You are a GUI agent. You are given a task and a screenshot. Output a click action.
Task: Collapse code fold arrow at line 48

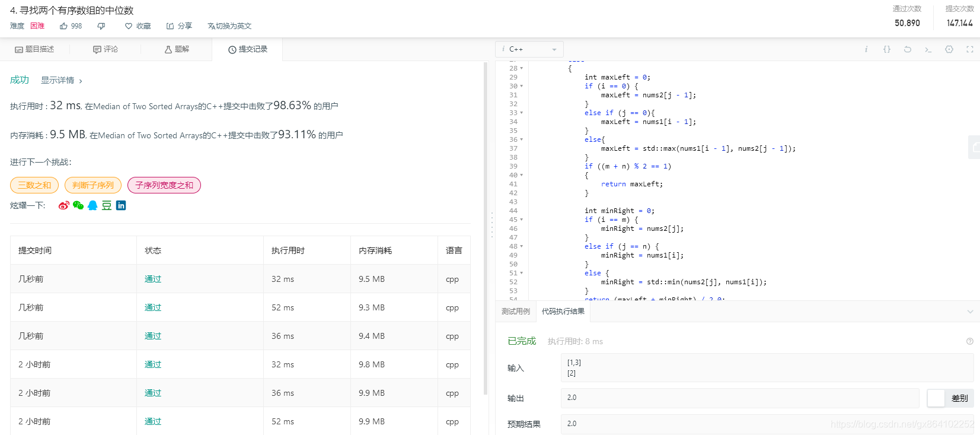pos(522,246)
